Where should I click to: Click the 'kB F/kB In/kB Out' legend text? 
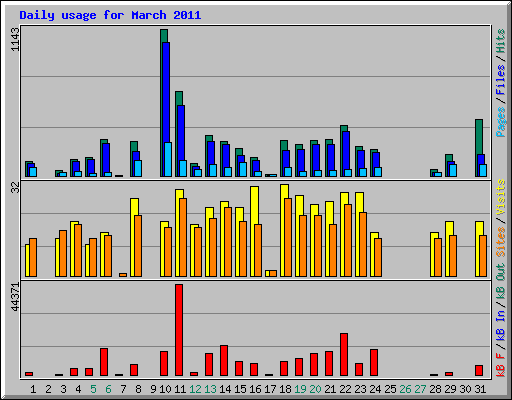click(x=500, y=320)
